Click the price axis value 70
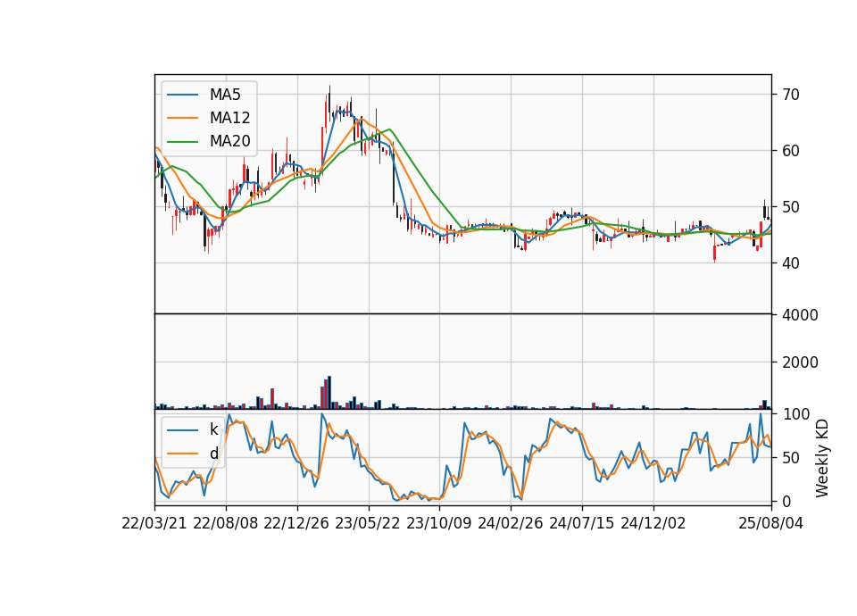Image resolution: width=857 pixels, height=616 pixels. click(x=790, y=95)
